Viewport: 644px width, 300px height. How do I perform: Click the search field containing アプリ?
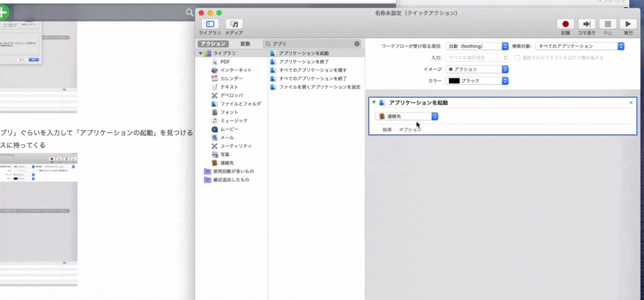click(x=313, y=44)
